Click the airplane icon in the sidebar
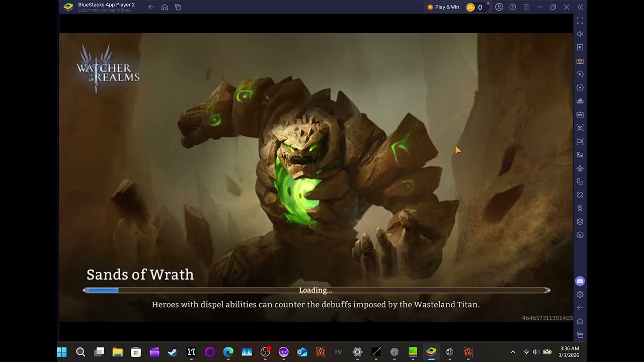Screen dimensions: 644x362 point(580,168)
